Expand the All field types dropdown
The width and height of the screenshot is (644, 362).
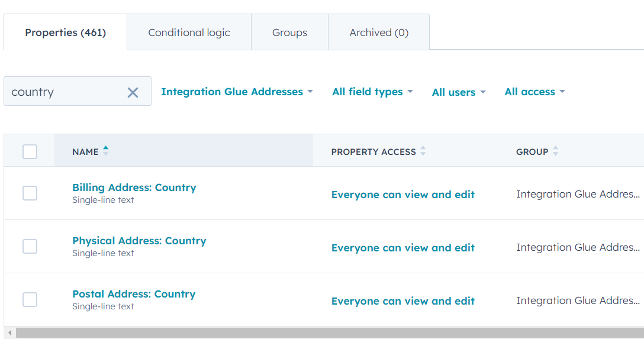pos(372,92)
